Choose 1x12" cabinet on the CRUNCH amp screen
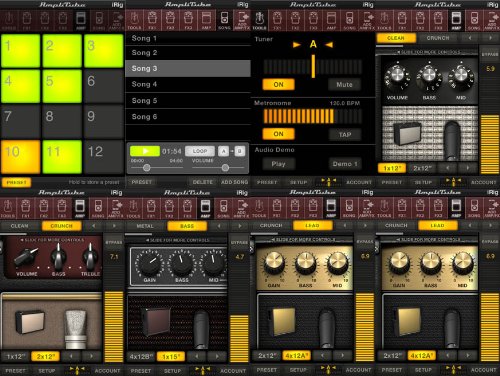 (15, 356)
